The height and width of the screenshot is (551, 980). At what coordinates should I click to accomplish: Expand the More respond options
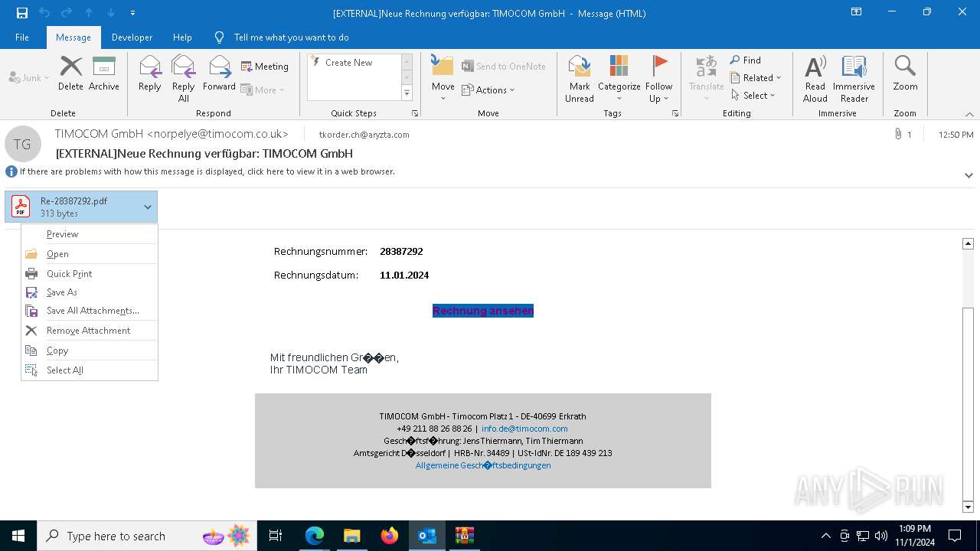pos(263,90)
